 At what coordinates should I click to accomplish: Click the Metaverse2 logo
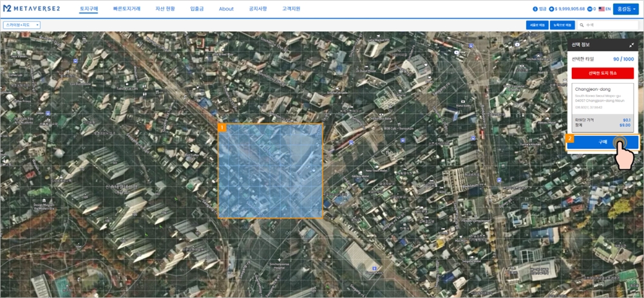32,8
